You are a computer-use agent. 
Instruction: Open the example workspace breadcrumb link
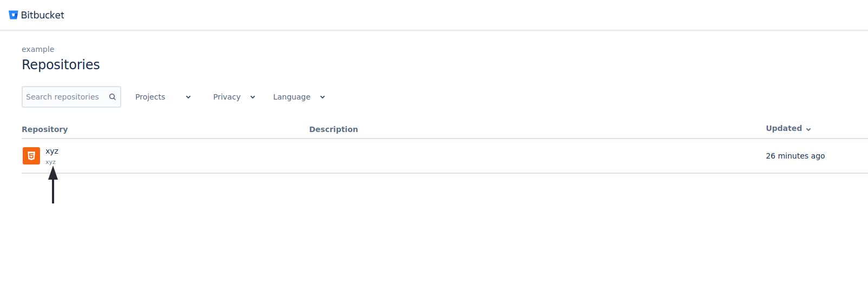click(x=38, y=49)
